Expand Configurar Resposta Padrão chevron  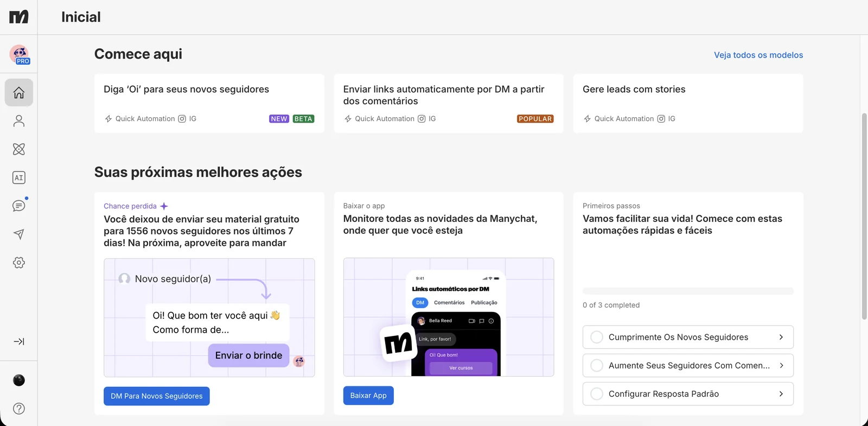(781, 394)
